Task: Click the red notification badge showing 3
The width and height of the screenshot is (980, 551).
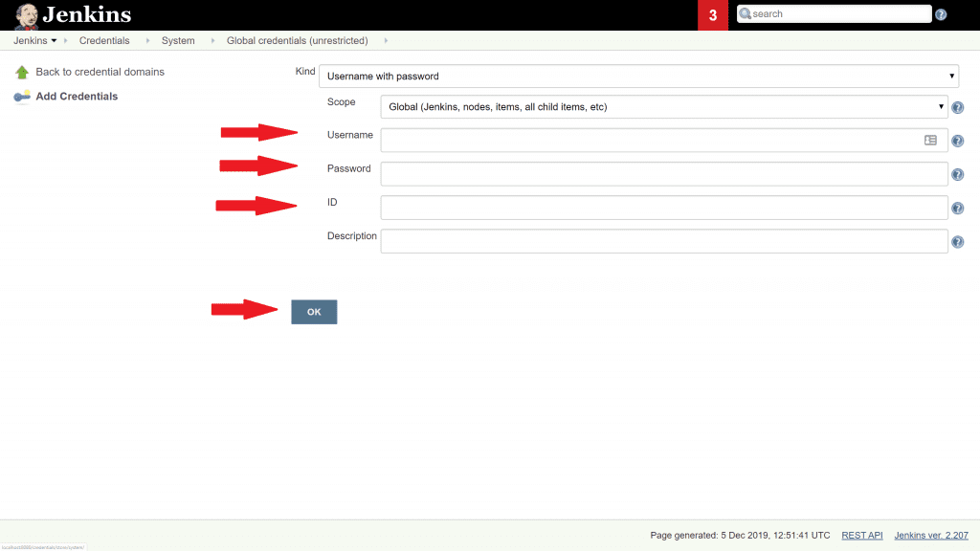Action: (x=713, y=15)
